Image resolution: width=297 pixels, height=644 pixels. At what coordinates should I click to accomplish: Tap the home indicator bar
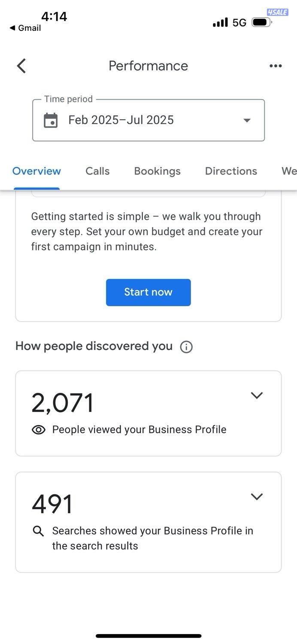148,636
